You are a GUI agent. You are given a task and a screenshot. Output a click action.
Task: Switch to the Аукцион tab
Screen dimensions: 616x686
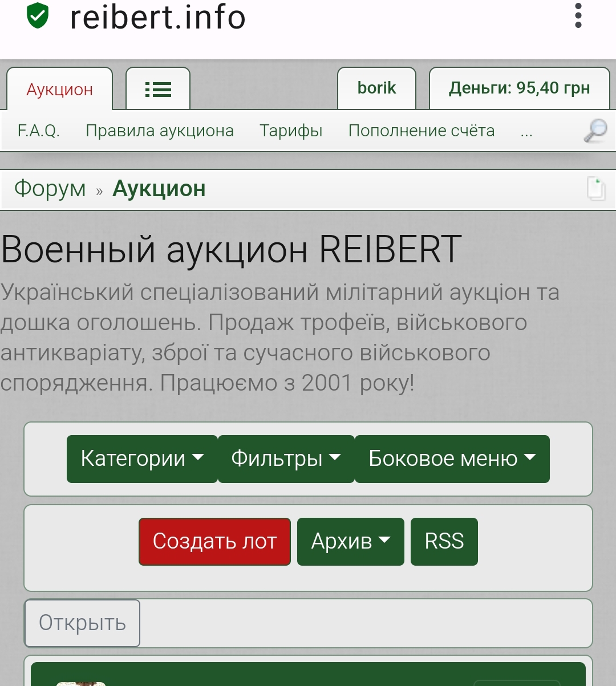click(60, 90)
